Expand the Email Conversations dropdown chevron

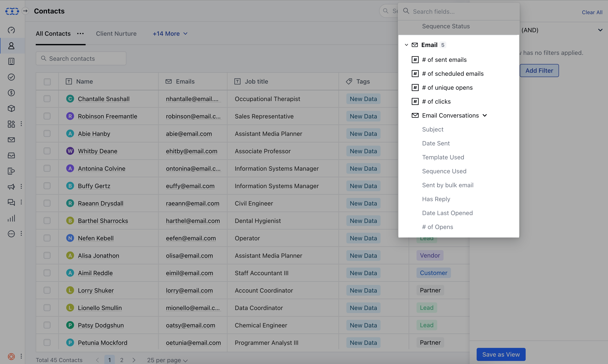[x=484, y=116]
